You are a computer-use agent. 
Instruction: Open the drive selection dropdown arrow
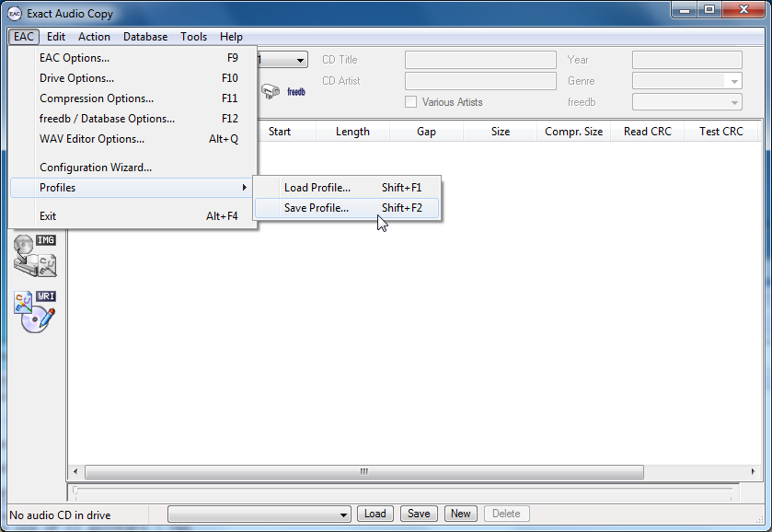(301, 61)
